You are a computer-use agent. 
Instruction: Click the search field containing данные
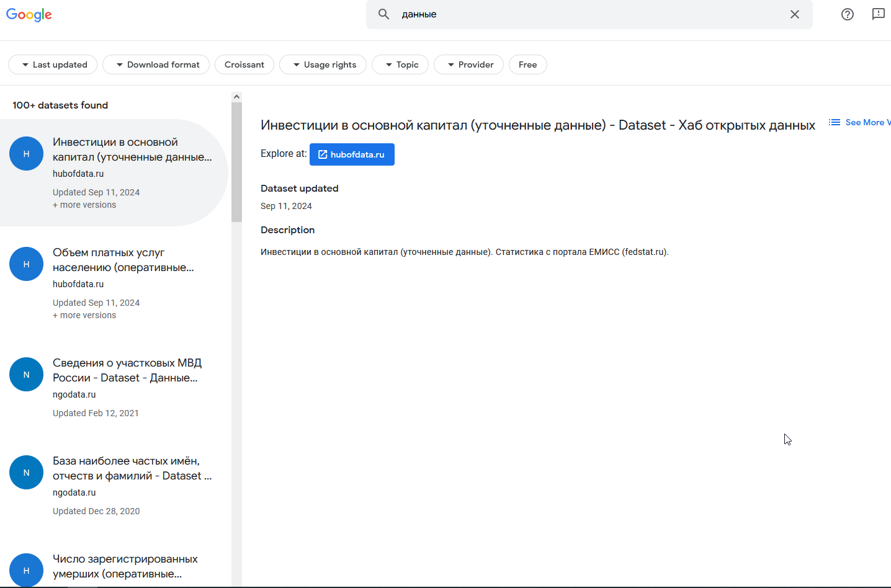(589, 14)
